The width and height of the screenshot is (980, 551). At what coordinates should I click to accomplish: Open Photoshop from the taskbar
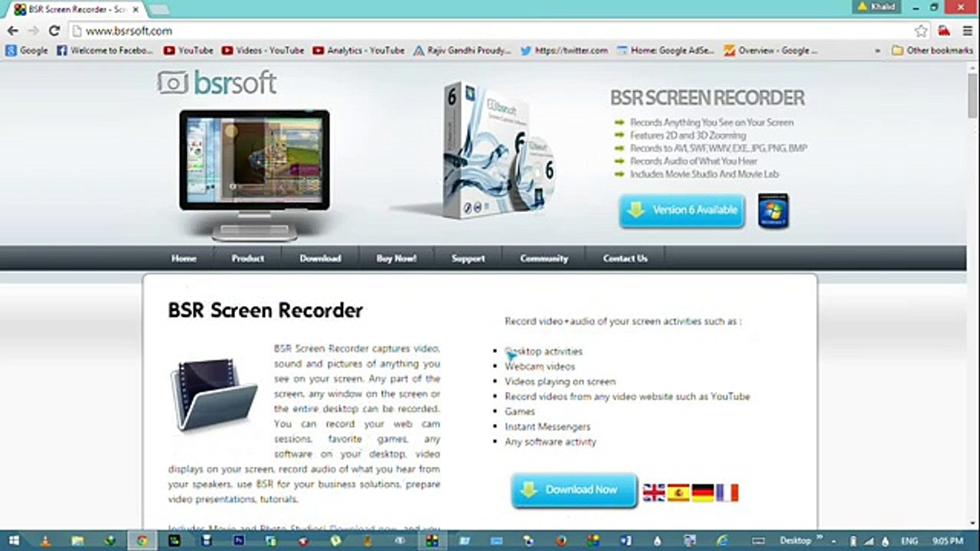238,540
